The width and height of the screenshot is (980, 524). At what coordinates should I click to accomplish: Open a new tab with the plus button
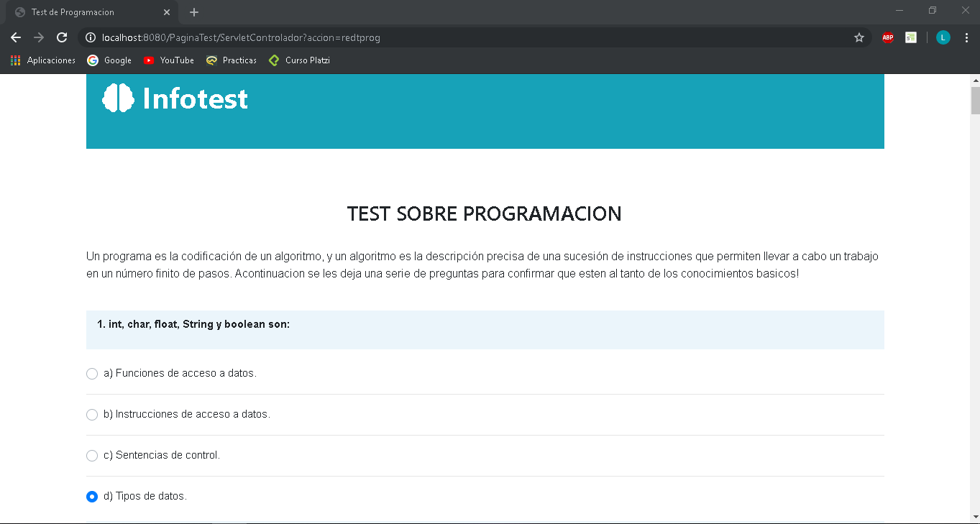coord(194,12)
